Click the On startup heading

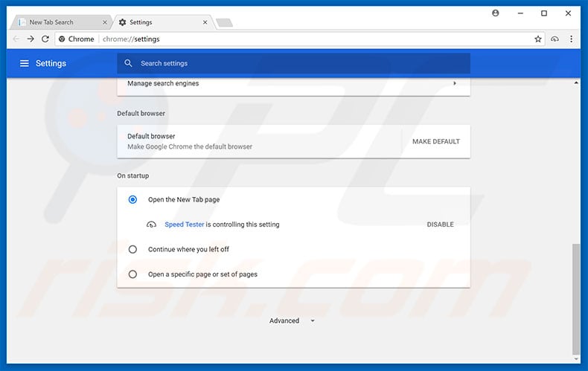pyautogui.click(x=132, y=175)
